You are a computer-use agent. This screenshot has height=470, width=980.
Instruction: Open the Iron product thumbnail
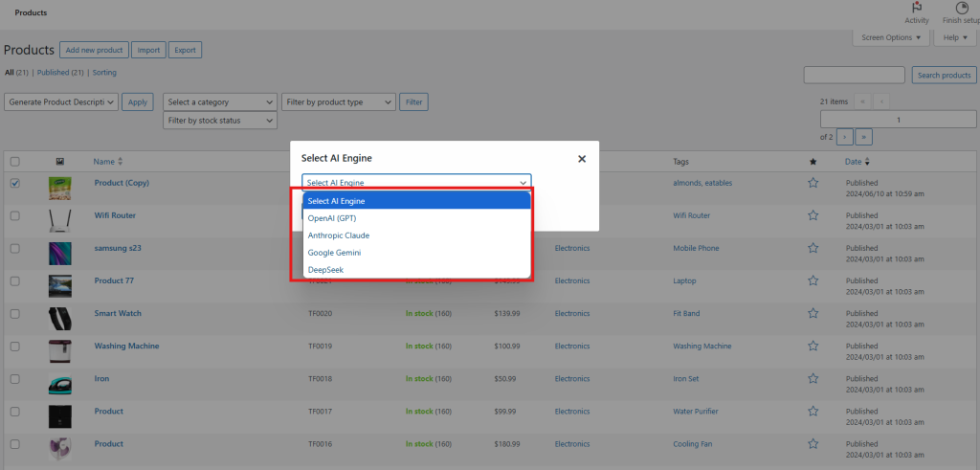[x=60, y=383]
